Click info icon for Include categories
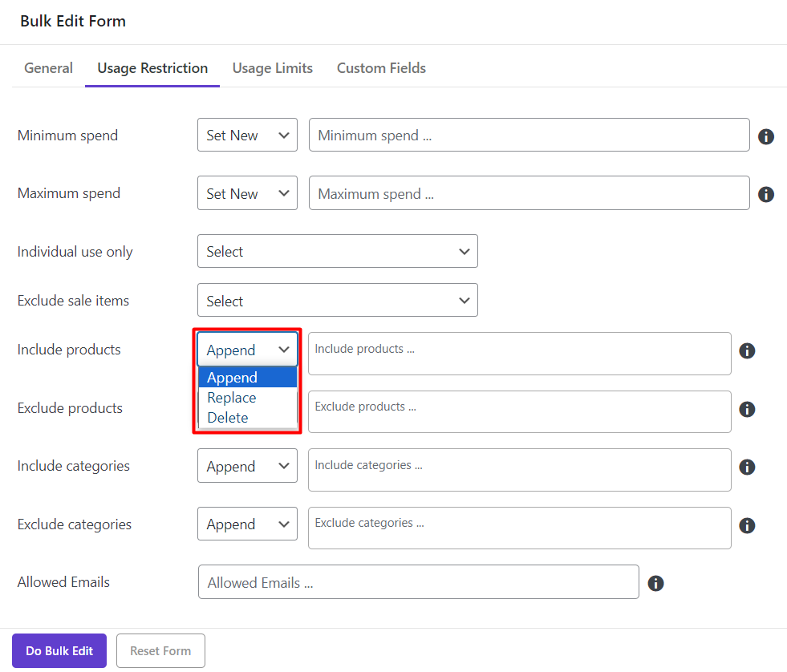Image resolution: width=787 pixels, height=672 pixels. pos(747,467)
